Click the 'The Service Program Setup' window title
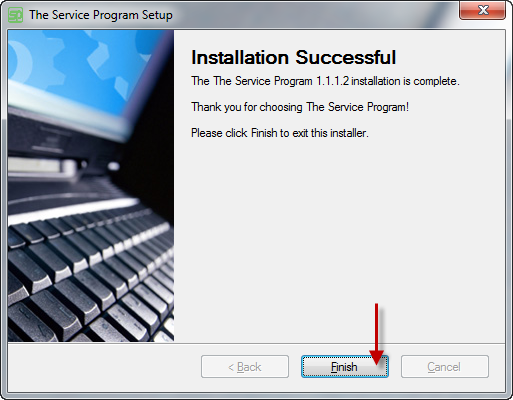Screen dimensions: 513x400 click(101, 15)
